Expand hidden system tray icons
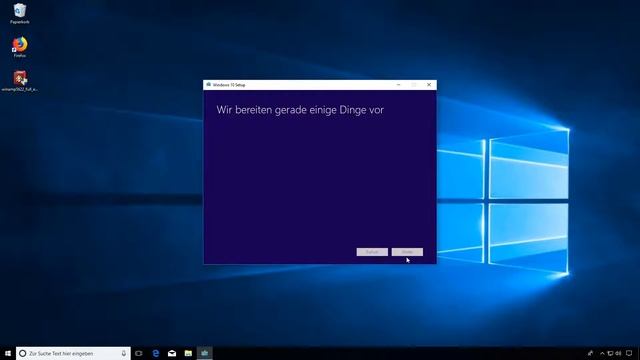Screen dimensions: 640x360 (602, 353)
